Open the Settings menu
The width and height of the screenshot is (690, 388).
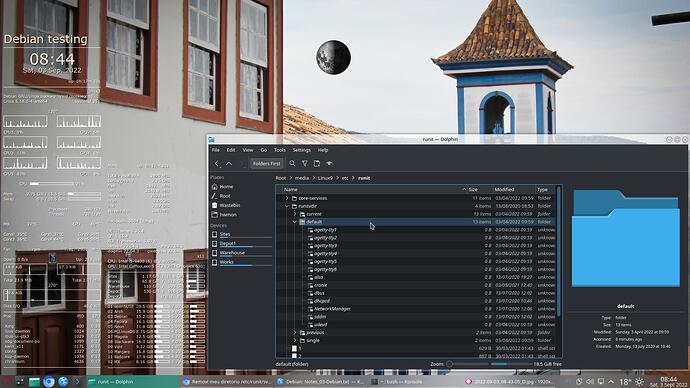(x=301, y=150)
